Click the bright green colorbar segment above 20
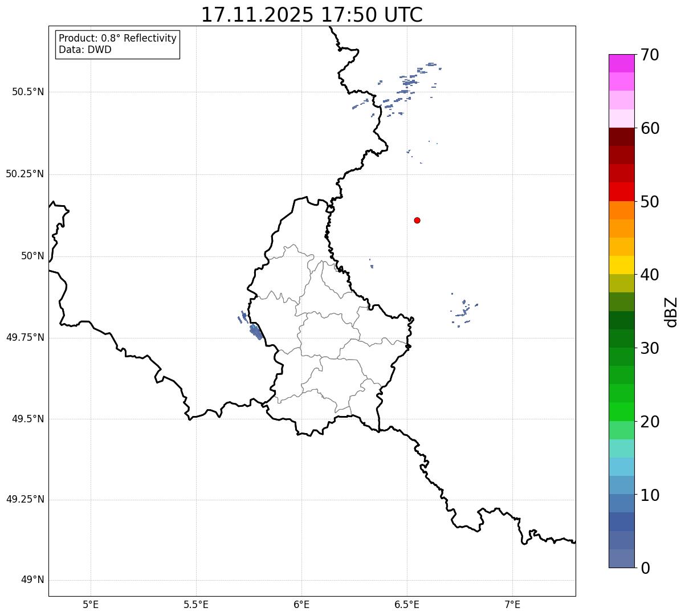 pos(621,411)
